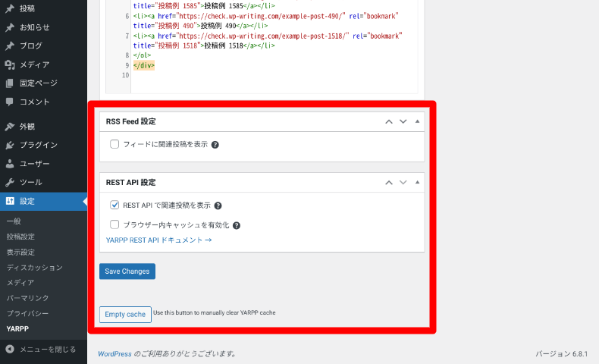599x364 pixels.
Task: Open the 設定 menu
Action: 43,201
